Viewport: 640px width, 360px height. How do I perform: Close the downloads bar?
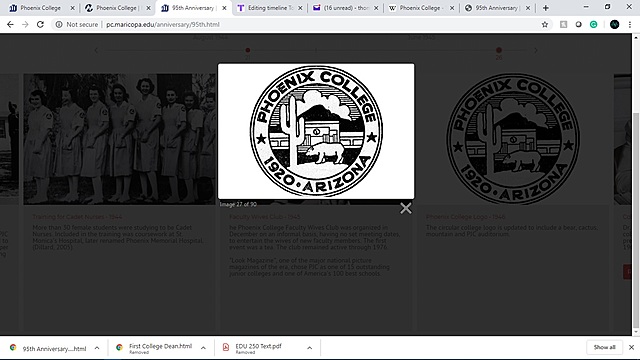coord(631,347)
